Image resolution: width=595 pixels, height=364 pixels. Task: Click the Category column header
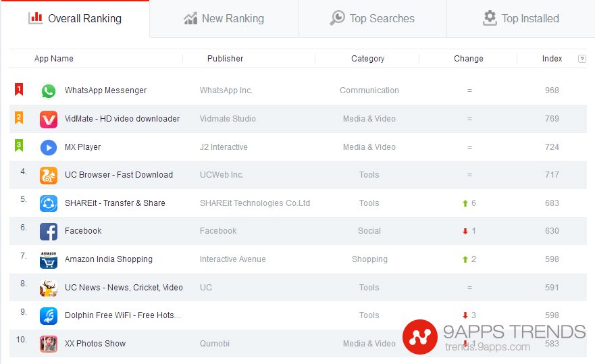(367, 59)
